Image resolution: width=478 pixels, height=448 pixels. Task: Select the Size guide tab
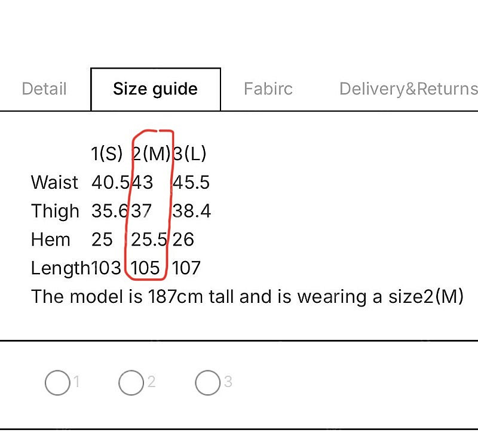point(155,89)
